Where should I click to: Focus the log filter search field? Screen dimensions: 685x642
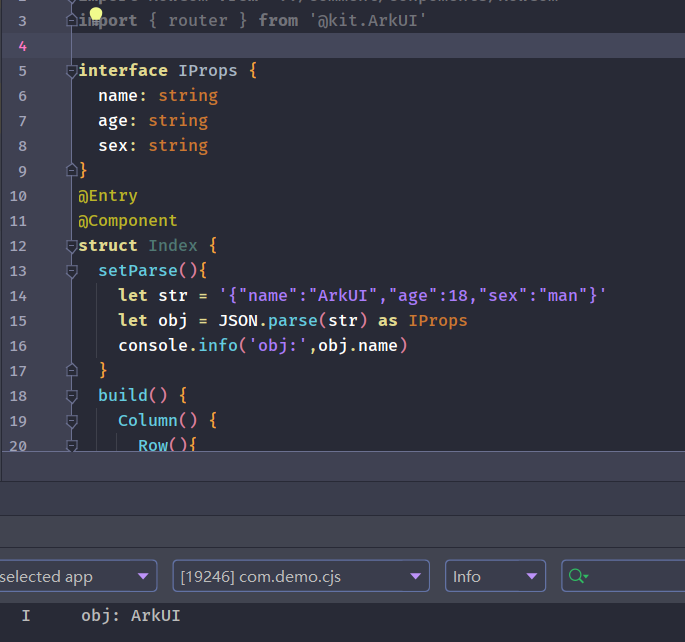635,576
